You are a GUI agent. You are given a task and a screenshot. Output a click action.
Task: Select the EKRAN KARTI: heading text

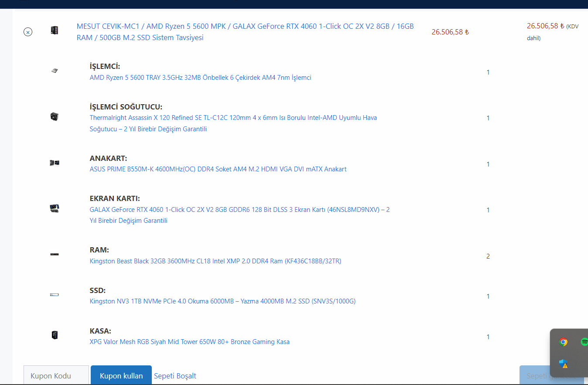[x=115, y=198]
